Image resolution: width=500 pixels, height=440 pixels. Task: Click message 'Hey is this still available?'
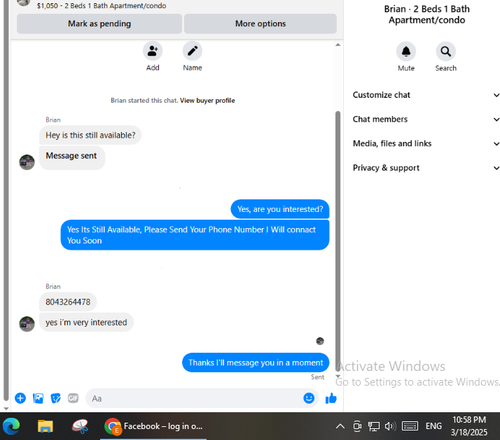pyautogui.click(x=90, y=135)
